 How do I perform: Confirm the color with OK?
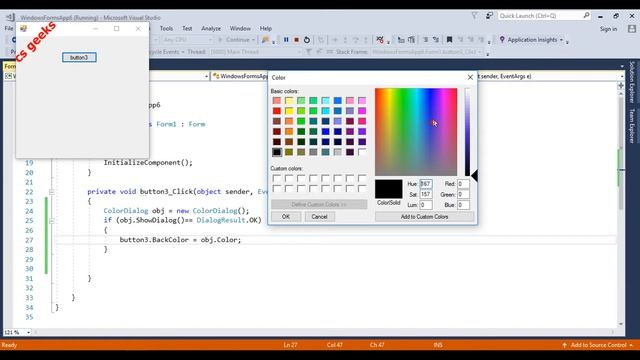tap(286, 217)
